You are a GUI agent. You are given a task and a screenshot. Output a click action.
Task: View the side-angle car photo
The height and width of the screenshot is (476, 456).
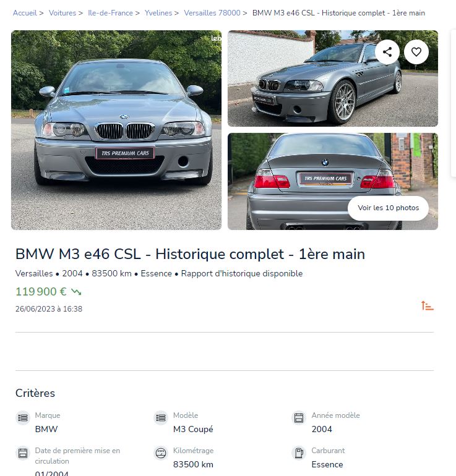pyautogui.click(x=333, y=79)
